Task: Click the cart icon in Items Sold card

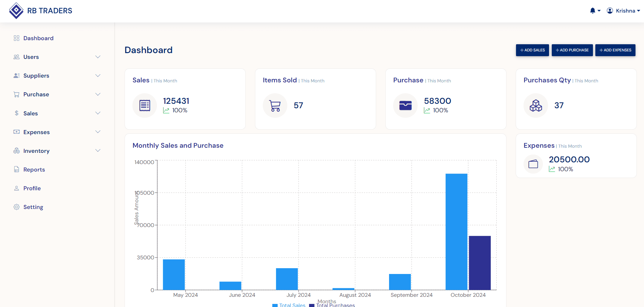Action: pos(275,106)
